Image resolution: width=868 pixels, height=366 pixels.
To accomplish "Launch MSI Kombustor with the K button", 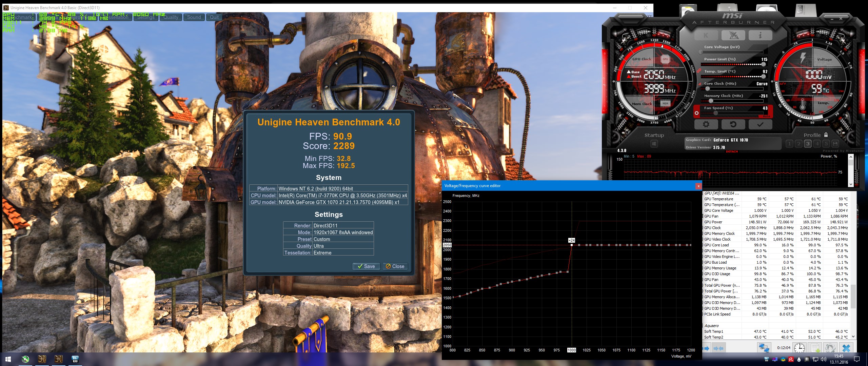I will click(x=706, y=35).
